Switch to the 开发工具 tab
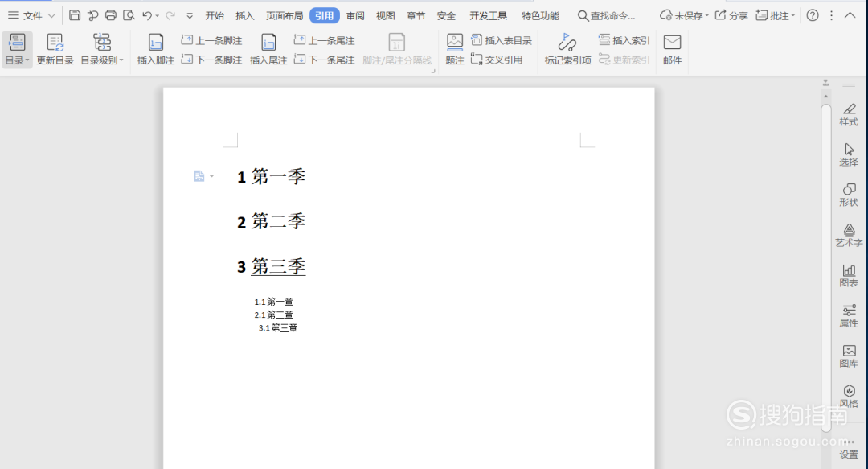The width and height of the screenshot is (868, 469). pos(489,16)
